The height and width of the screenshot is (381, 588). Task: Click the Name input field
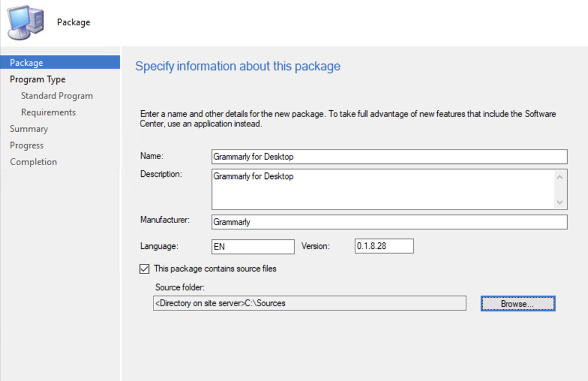point(389,157)
